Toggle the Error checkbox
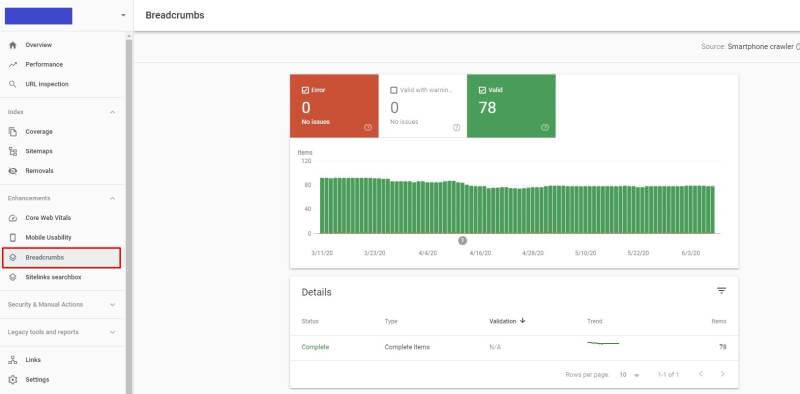Screen dimensions: 800x394 pyautogui.click(x=305, y=90)
